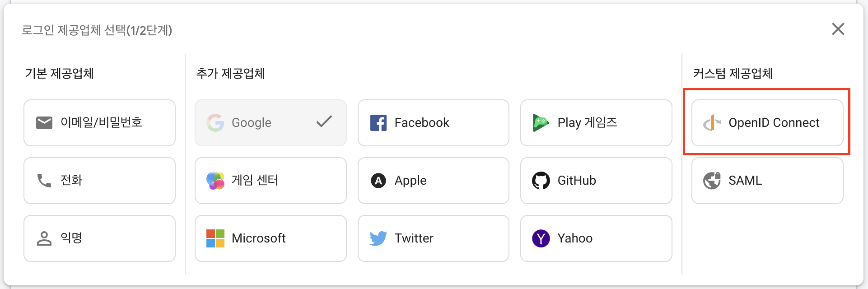This screenshot has height=289, width=868.
Task: Click the Facebook logo icon
Action: (x=378, y=123)
